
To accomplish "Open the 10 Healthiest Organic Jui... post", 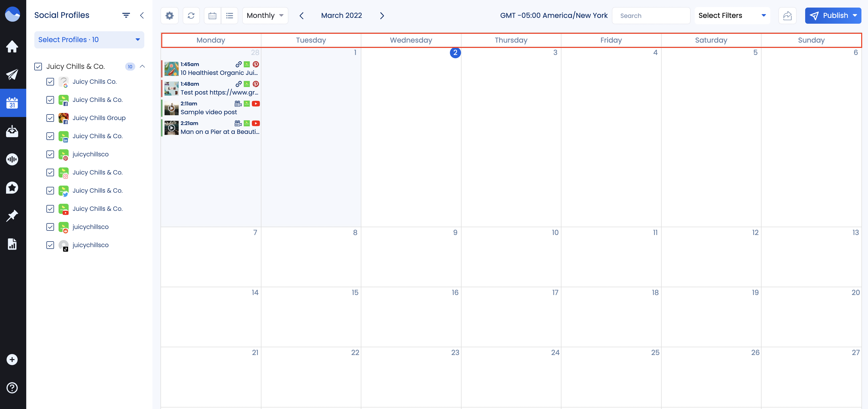I will click(x=219, y=73).
